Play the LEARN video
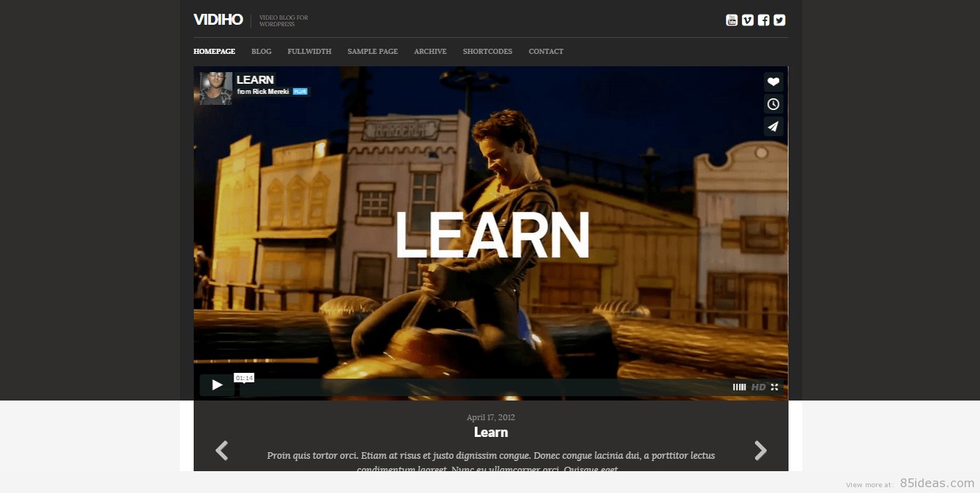980x493 pixels. tap(217, 385)
